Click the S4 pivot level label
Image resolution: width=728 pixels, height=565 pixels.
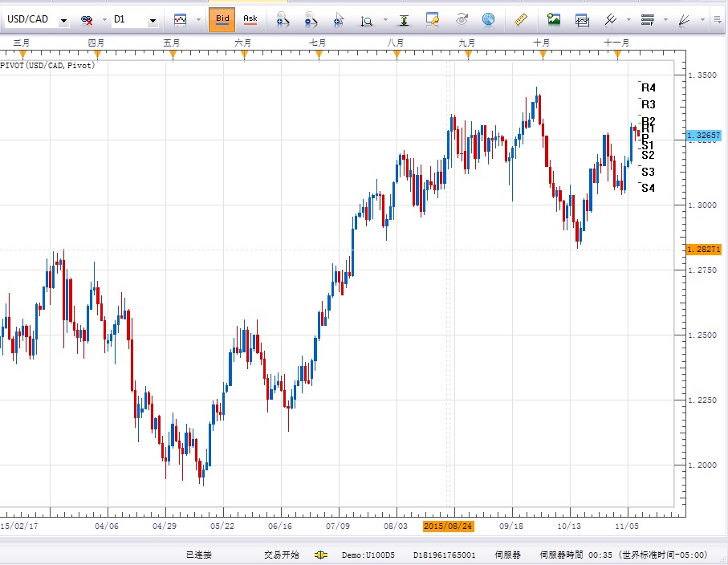click(649, 188)
